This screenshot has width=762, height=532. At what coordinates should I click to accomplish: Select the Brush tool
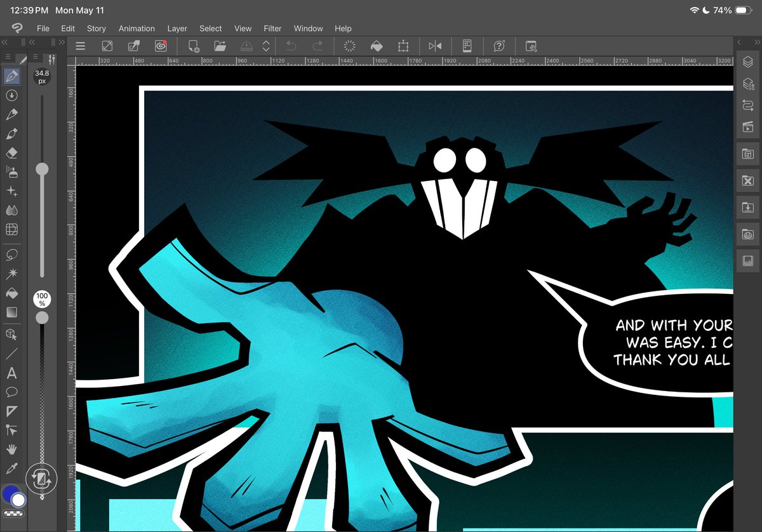(11, 134)
